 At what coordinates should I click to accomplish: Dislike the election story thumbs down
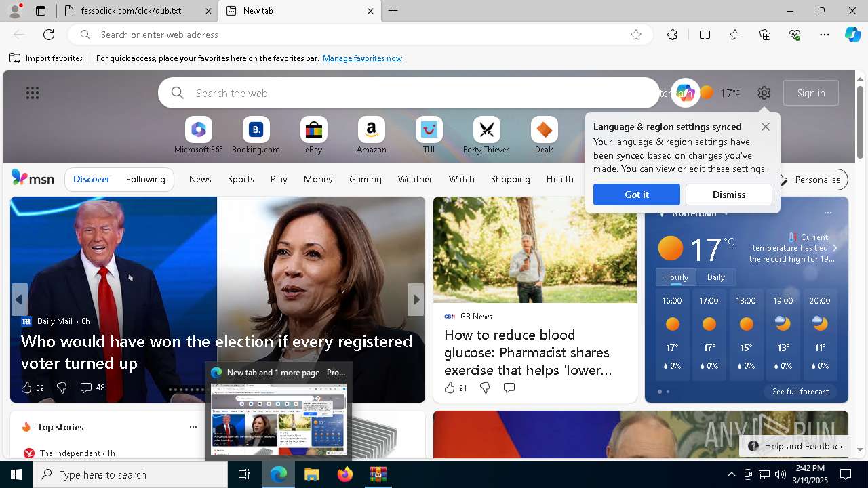click(62, 388)
